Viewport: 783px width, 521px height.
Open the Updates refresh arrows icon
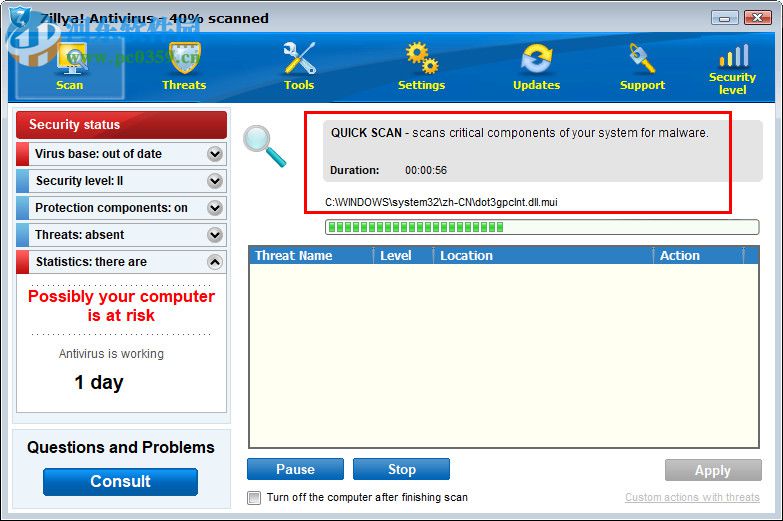[536, 59]
